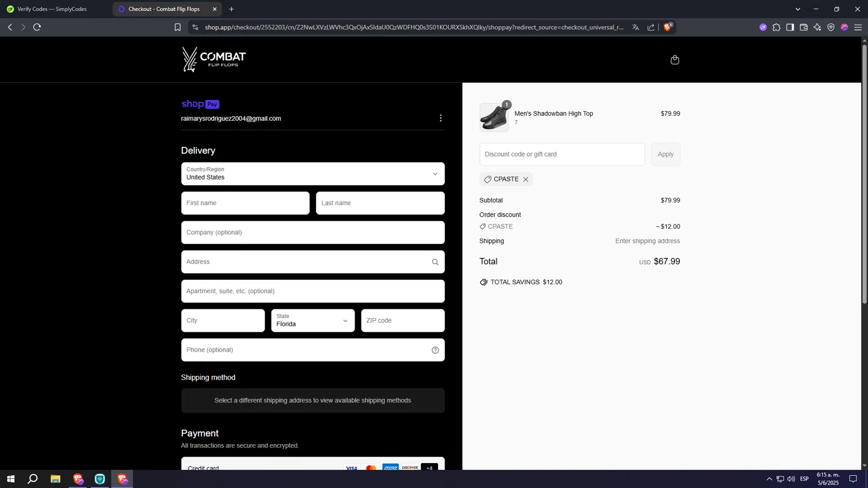Viewport: 868px width, 488px height.
Task: Click the browser address bar URL
Action: (414, 27)
